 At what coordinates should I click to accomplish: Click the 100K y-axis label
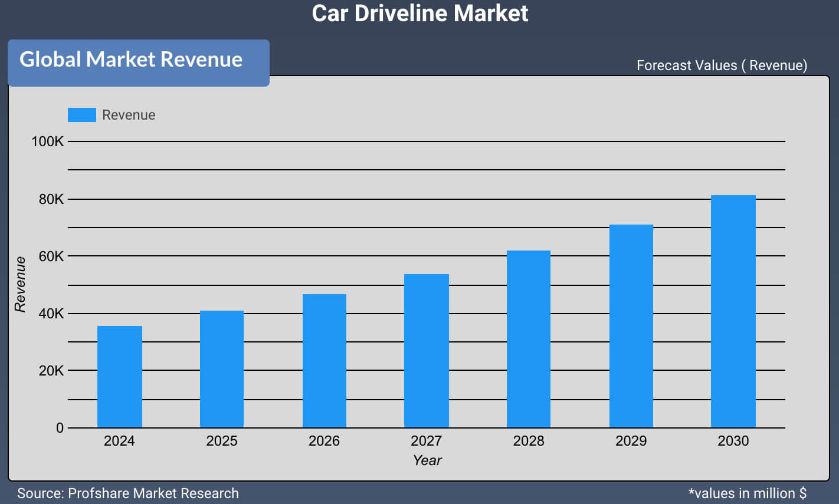[x=48, y=141]
